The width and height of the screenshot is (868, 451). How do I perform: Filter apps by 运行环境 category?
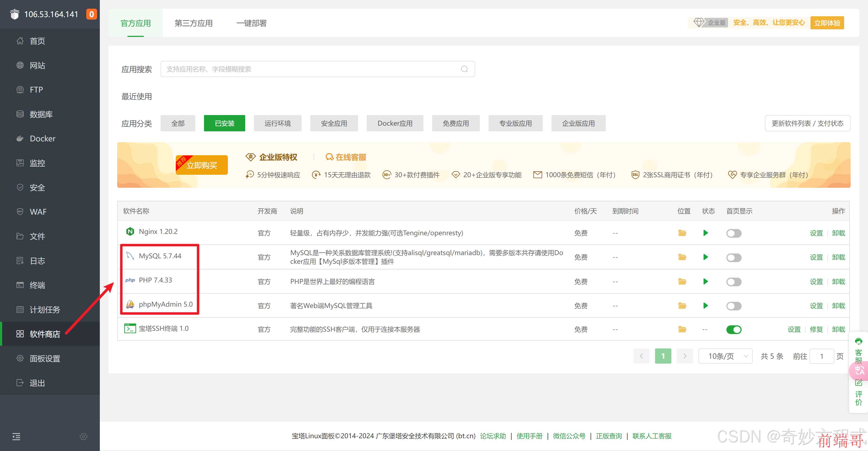click(278, 123)
